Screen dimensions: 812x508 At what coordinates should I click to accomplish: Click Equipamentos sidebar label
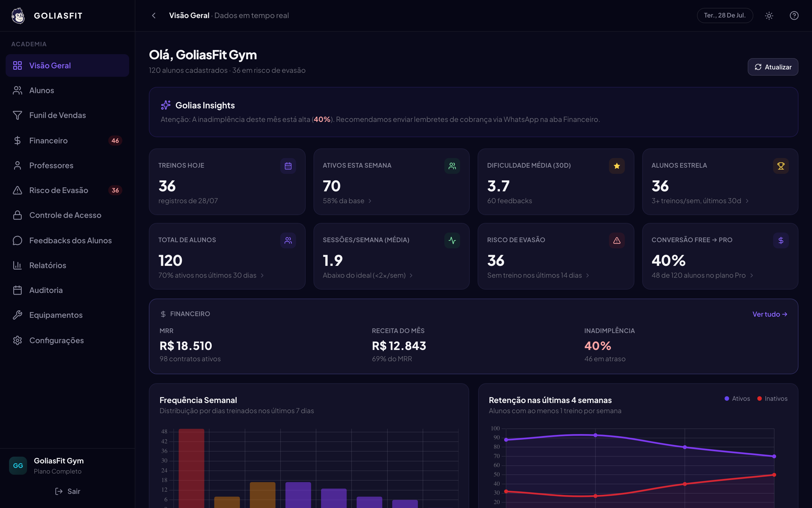coord(56,315)
